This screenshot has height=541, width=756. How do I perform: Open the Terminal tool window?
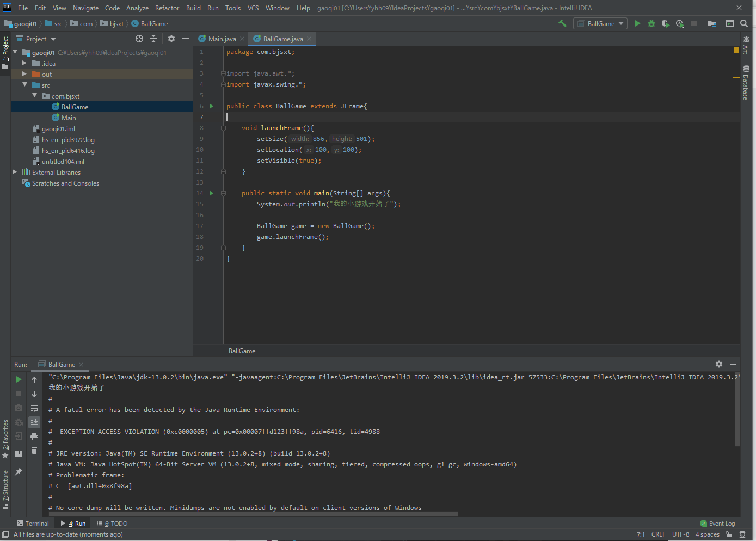(32, 524)
